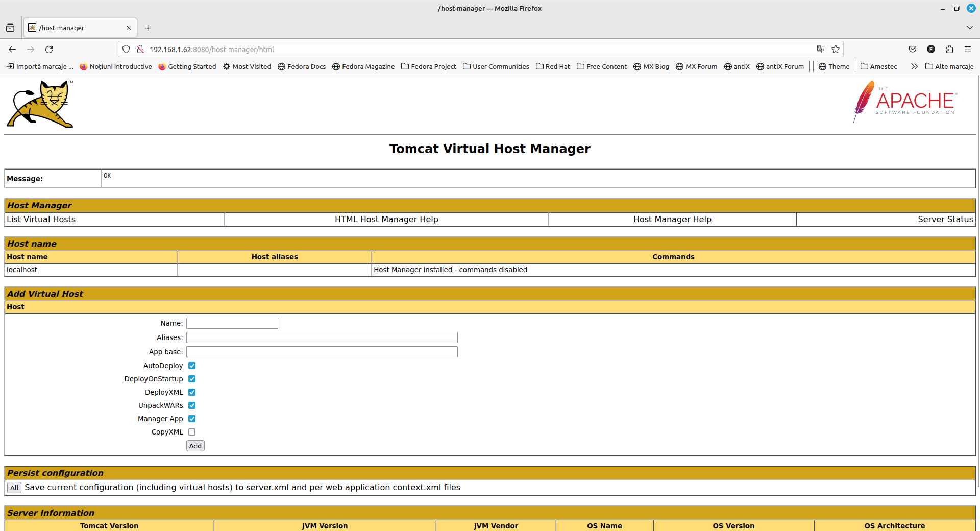
Task: Open the Free Content bookmark folder
Action: pos(602,66)
